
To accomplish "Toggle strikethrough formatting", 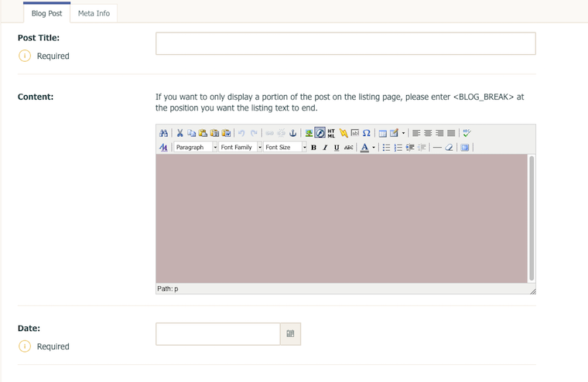I will 348,148.
